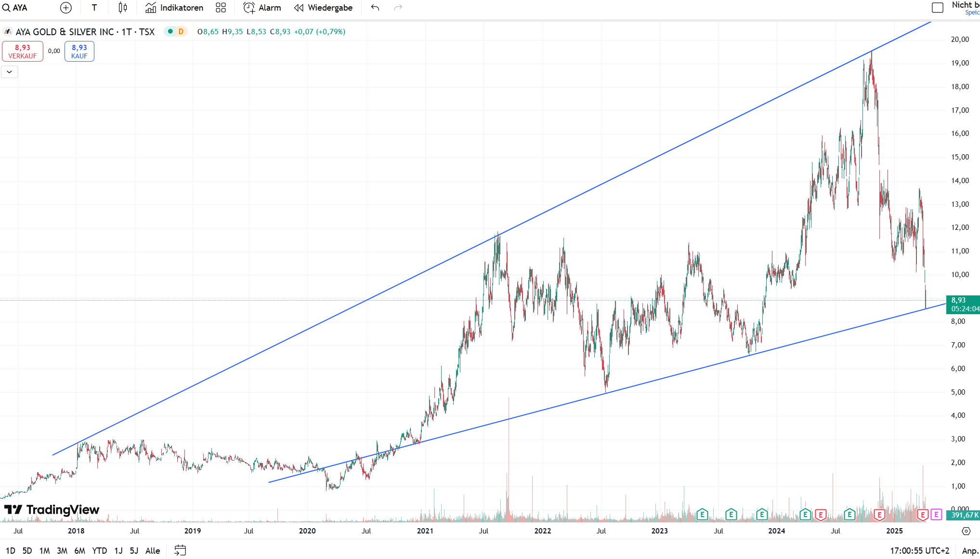Click the undo arrow
980x559 pixels.
[375, 8]
